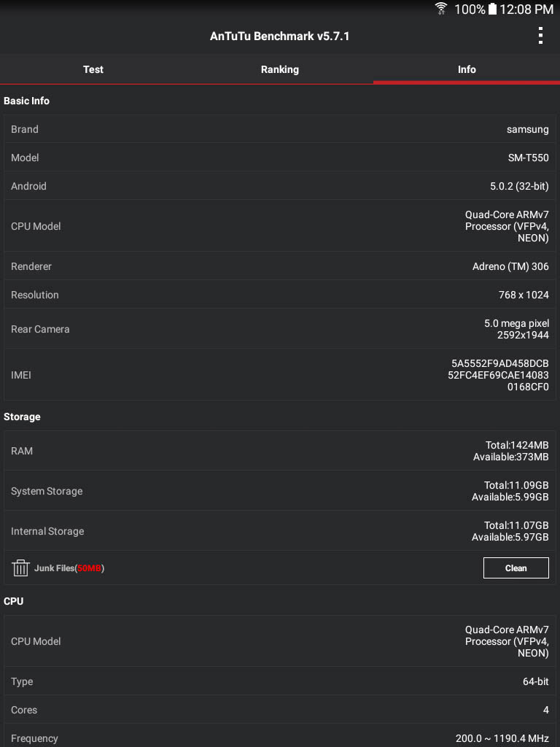Select the System Storage row

(x=280, y=491)
